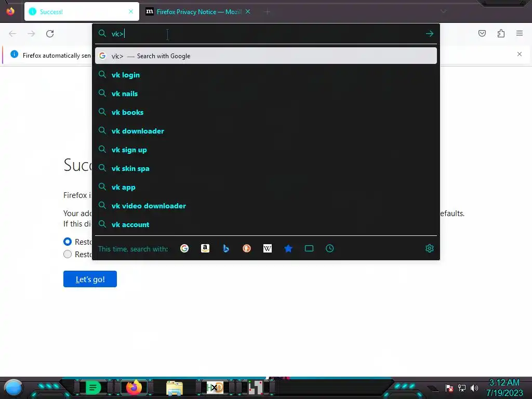Image resolution: width=532 pixels, height=399 pixels.
Task: Select the first Restore radio option
Action: (68, 242)
